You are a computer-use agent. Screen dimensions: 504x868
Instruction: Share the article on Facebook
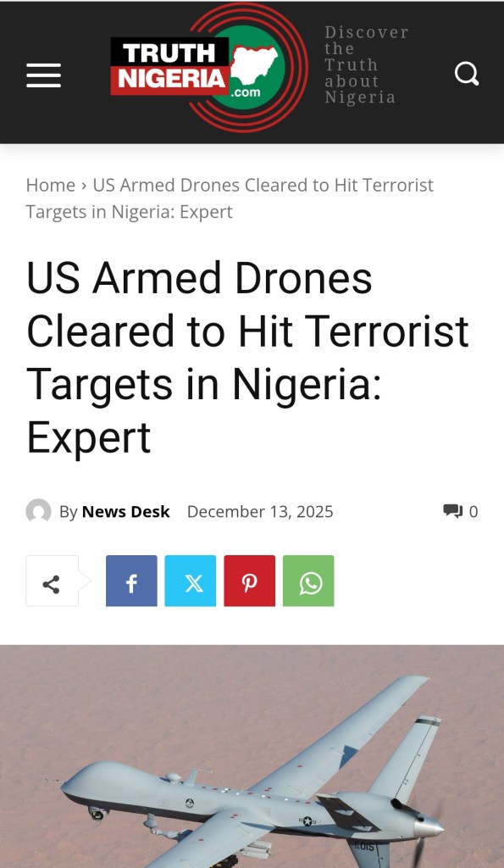[131, 581]
